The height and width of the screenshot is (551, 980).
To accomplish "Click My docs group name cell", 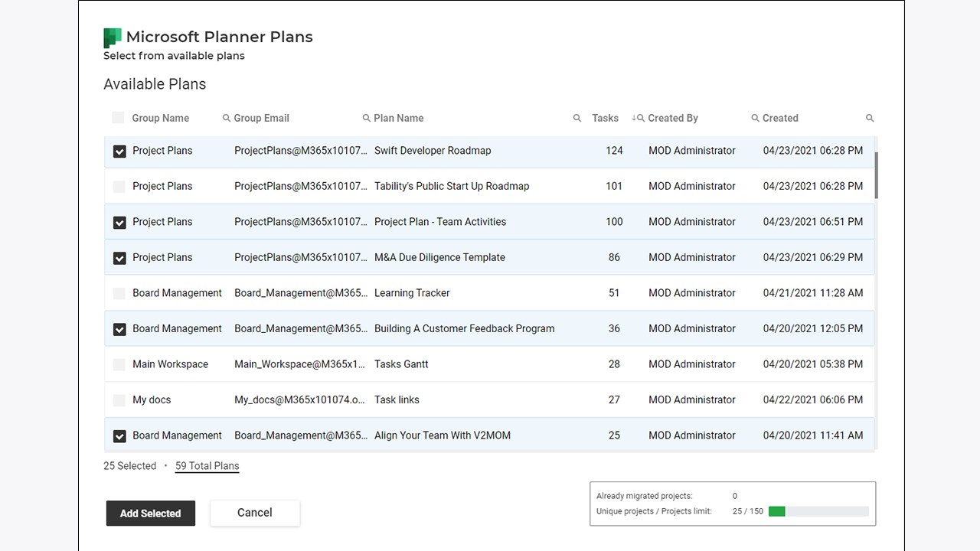I will pos(152,399).
